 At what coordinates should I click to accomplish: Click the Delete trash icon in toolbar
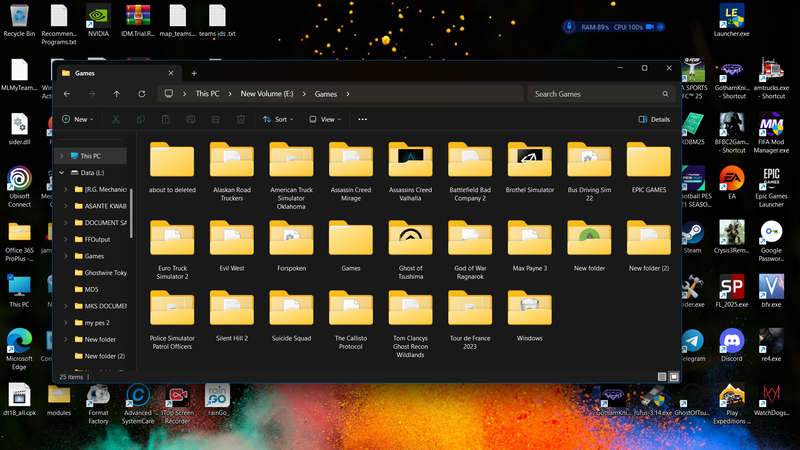tap(241, 119)
